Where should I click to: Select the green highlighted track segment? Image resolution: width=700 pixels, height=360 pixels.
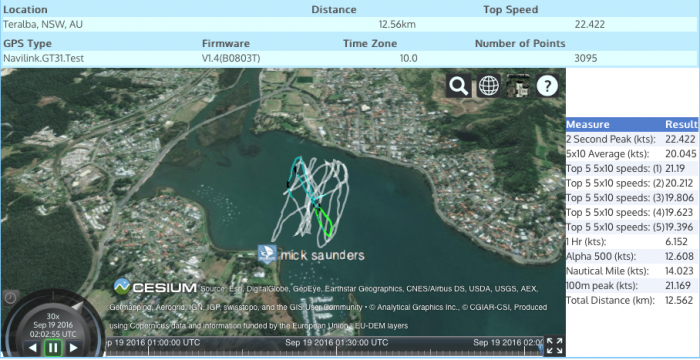(x=325, y=222)
